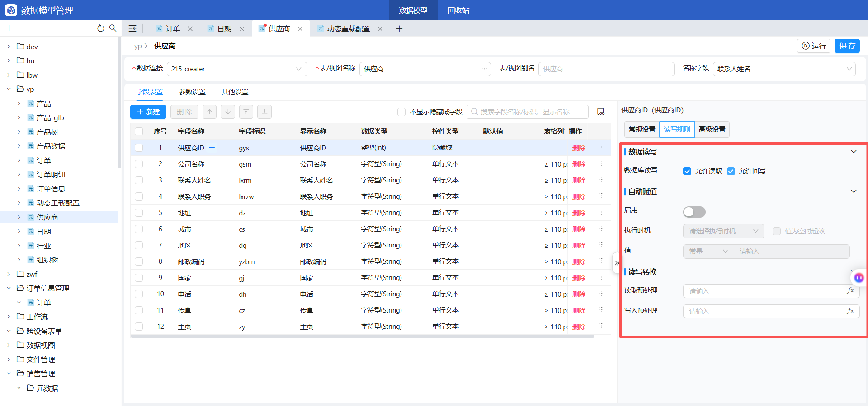The height and width of the screenshot is (406, 868).
Task: Open the field preview settings icon
Action: [x=601, y=112]
